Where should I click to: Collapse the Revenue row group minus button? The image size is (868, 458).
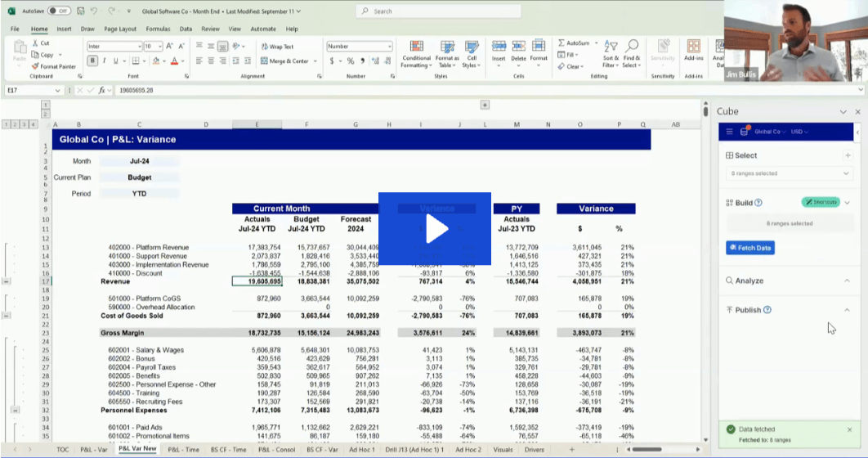pyautogui.click(x=7, y=281)
